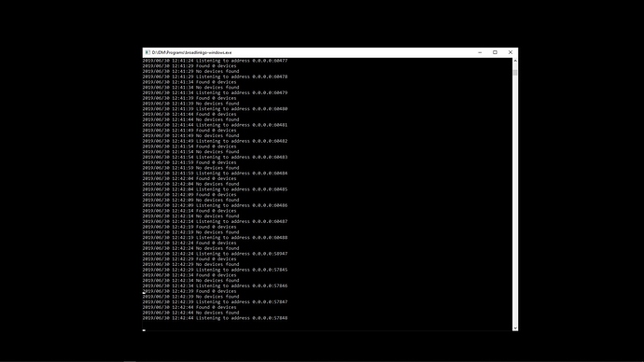Screen dimensions: 644x362
Task: Click the scrollbar up arrow in console
Action: (x=515, y=61)
